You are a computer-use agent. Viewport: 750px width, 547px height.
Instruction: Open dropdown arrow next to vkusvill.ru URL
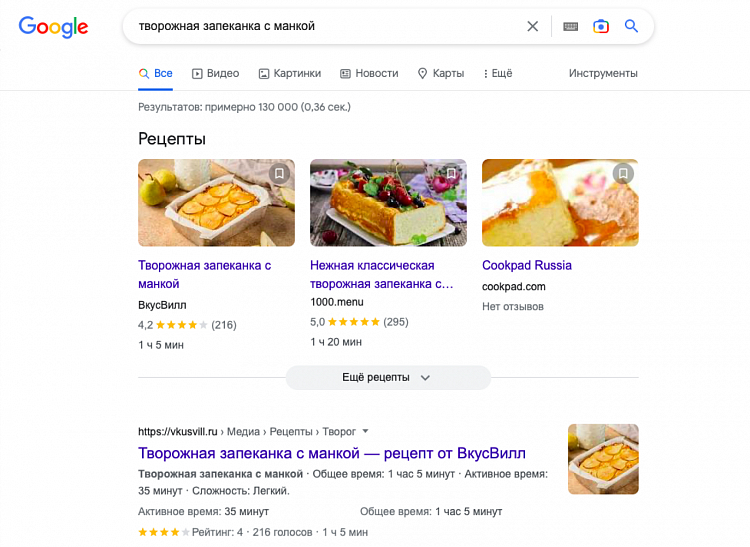tap(365, 431)
